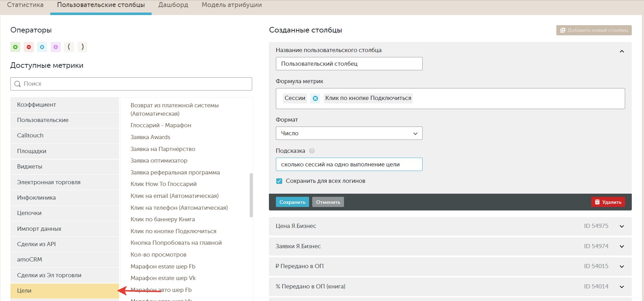Click Добавить новый столбец button
This screenshot has width=644, height=301.
[x=594, y=30]
